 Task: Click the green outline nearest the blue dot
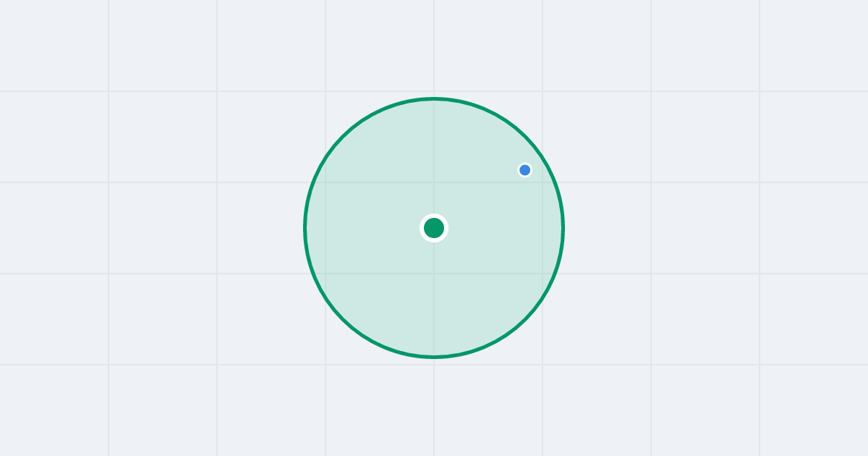tap(542, 159)
